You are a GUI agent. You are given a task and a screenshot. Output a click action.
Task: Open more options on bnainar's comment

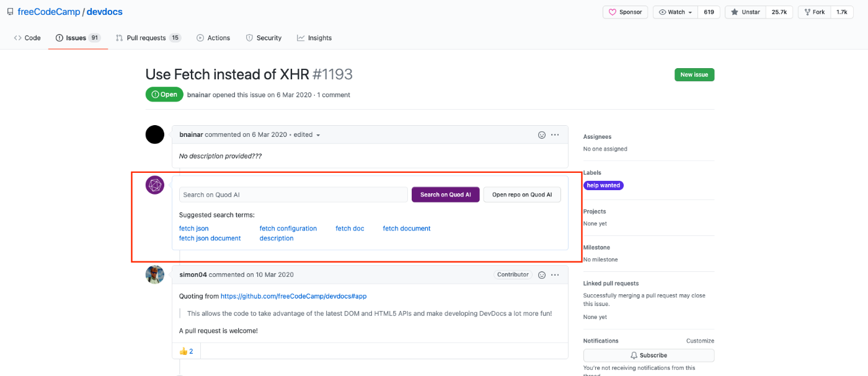(x=555, y=134)
